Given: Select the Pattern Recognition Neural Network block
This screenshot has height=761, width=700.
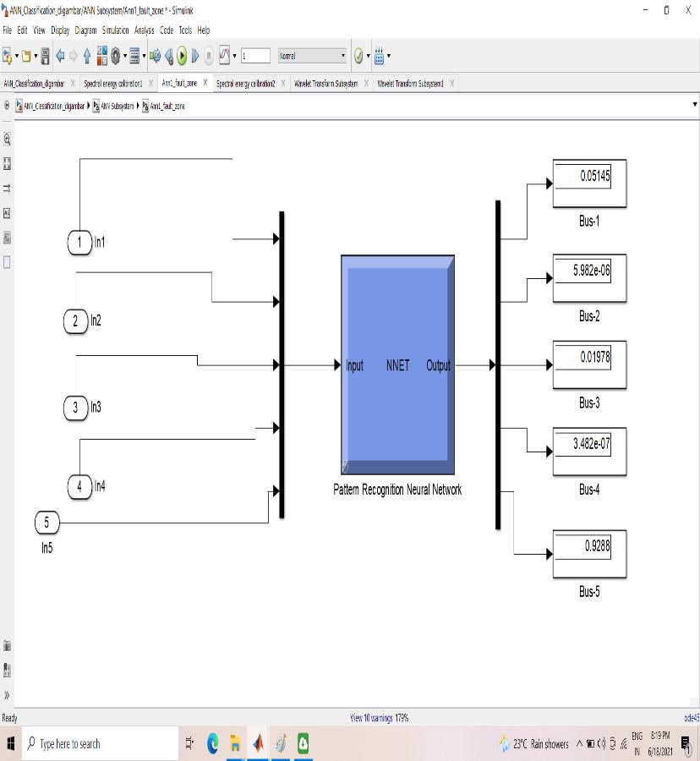Looking at the screenshot, I should (398, 365).
